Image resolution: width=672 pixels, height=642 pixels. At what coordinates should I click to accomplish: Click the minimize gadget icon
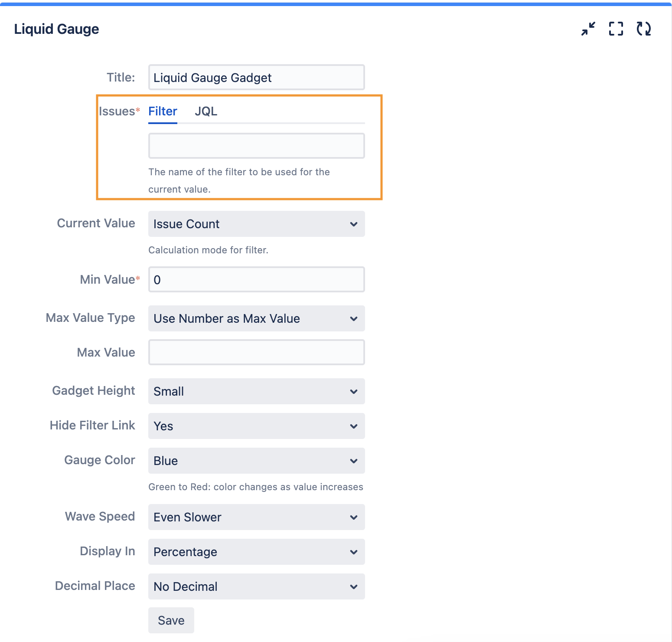click(588, 29)
